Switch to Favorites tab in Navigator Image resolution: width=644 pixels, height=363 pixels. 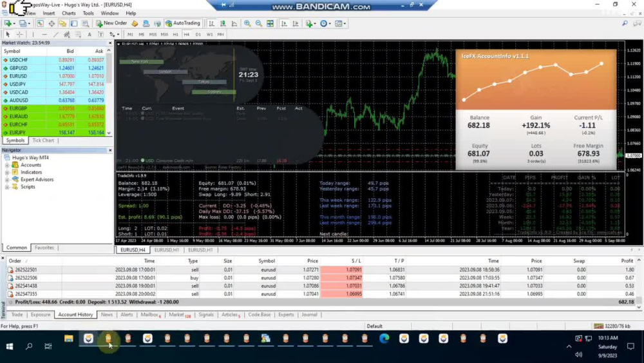[44, 248]
